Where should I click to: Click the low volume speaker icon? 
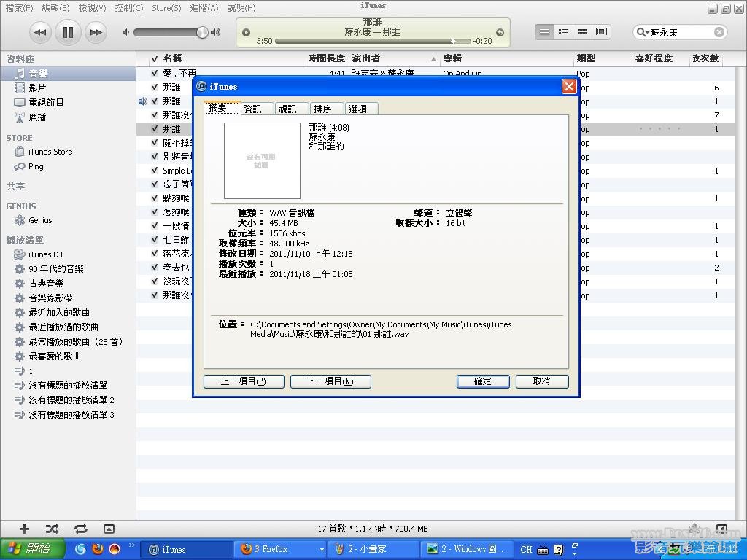[x=125, y=32]
